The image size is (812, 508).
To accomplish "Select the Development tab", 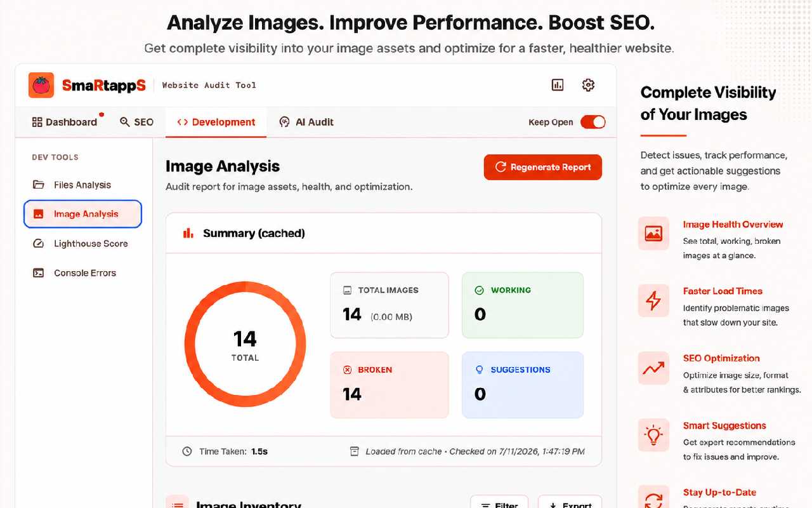I will click(x=216, y=122).
